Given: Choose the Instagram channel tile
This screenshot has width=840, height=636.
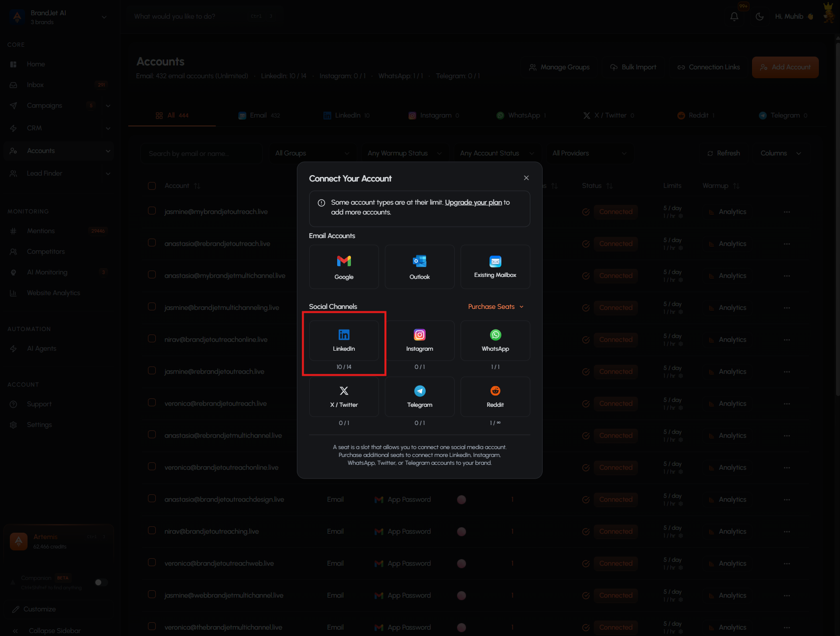Looking at the screenshot, I should (x=419, y=340).
